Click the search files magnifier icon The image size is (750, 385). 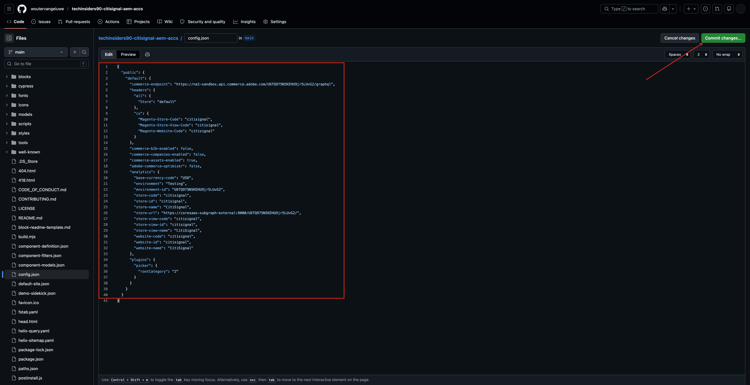click(x=84, y=52)
